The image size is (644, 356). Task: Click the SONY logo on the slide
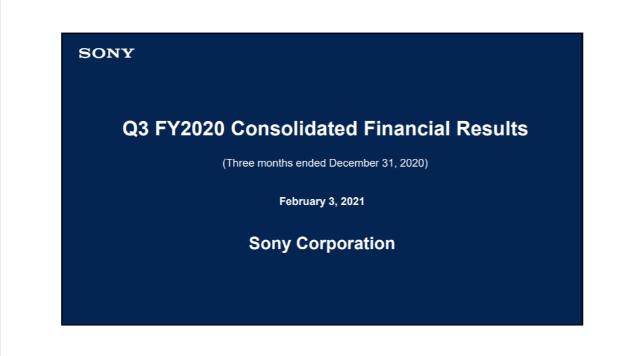tap(107, 53)
